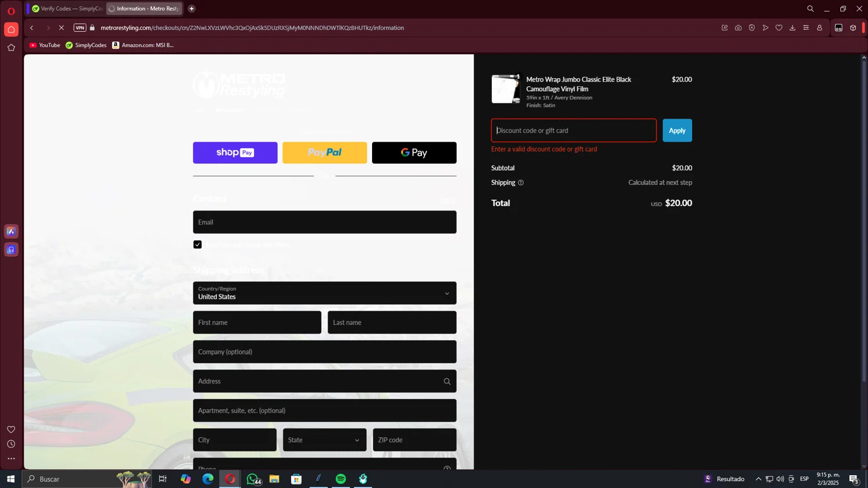
Task: Focus the discount code or gift card field
Action: click(x=573, y=131)
